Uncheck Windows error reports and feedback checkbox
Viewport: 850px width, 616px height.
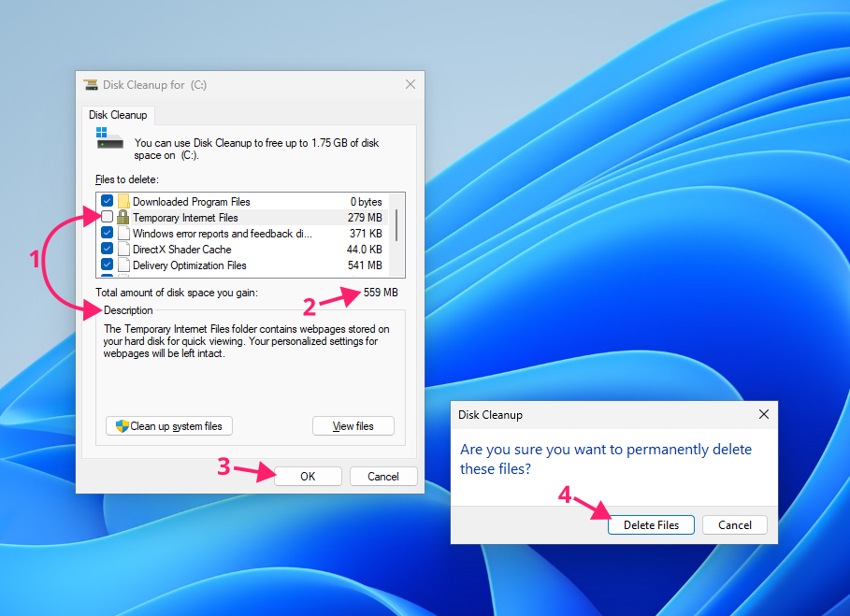click(x=108, y=233)
